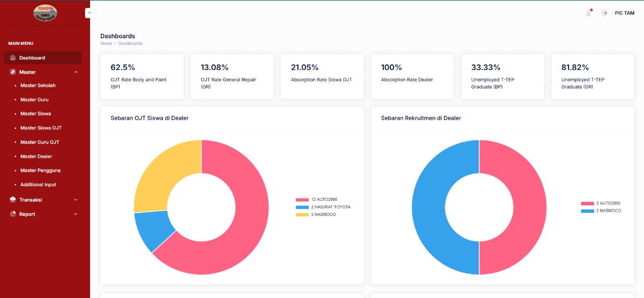
Task: Click the 100% Absorption Rate Dealer card
Action: point(413,77)
